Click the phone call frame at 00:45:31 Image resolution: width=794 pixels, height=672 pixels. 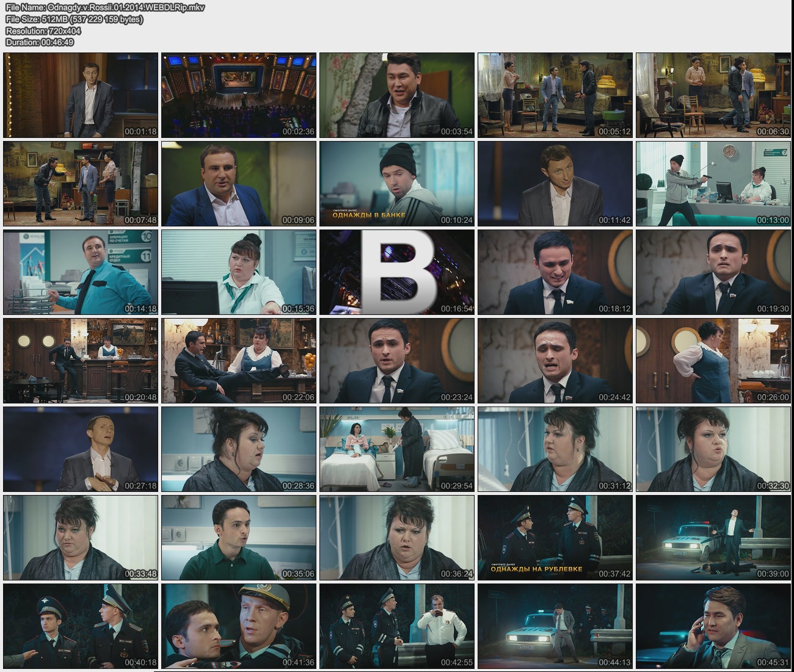pos(713,626)
